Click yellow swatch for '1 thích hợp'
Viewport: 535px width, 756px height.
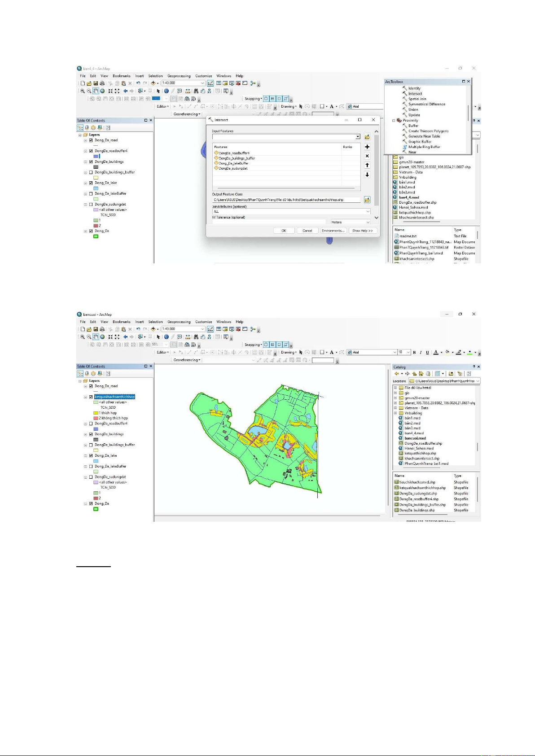click(x=96, y=413)
